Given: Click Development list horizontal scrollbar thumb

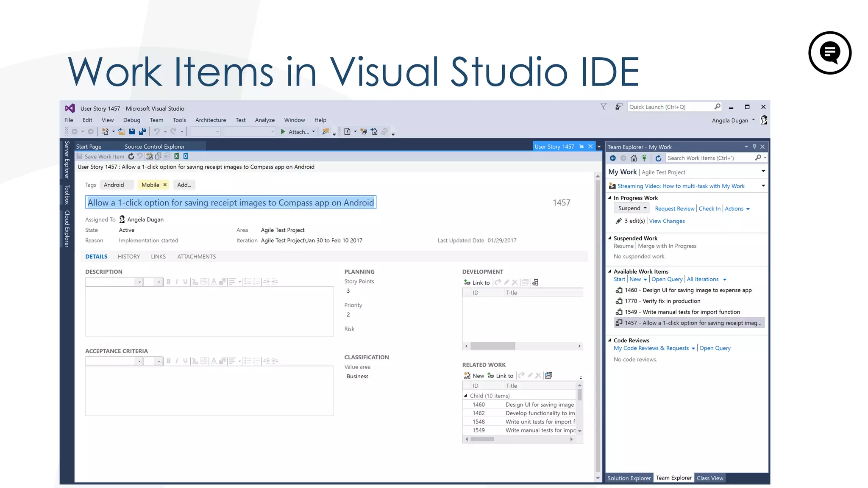Looking at the screenshot, I should click(x=492, y=346).
